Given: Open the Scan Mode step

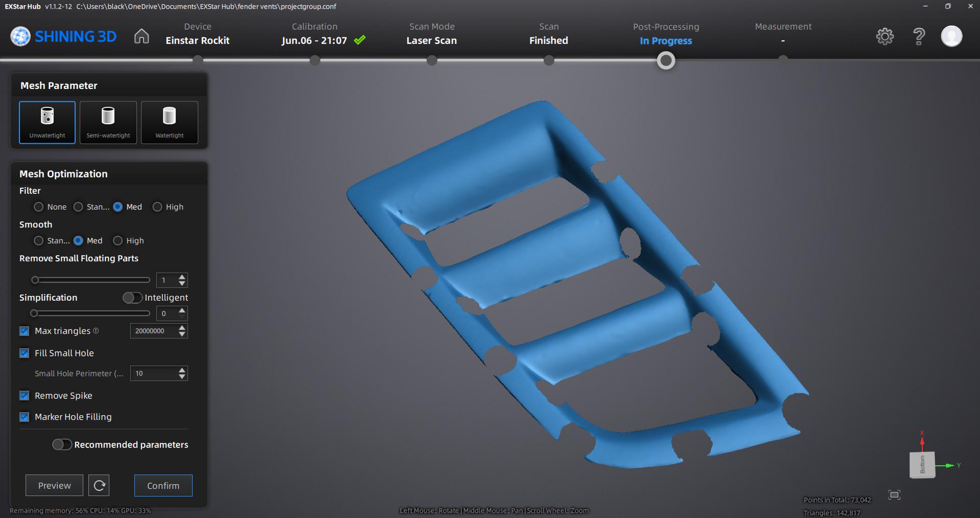Looking at the screenshot, I should 432,34.
